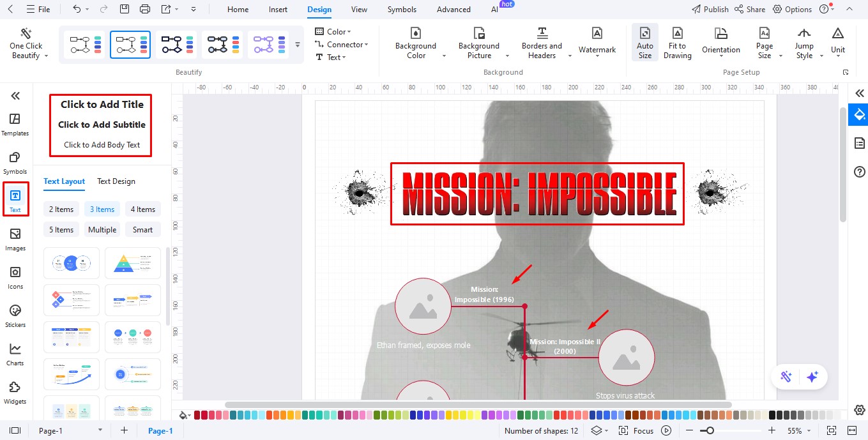Open the 55% zoom level dropdown
Image resolution: width=868 pixels, height=440 pixels.
[x=798, y=430]
